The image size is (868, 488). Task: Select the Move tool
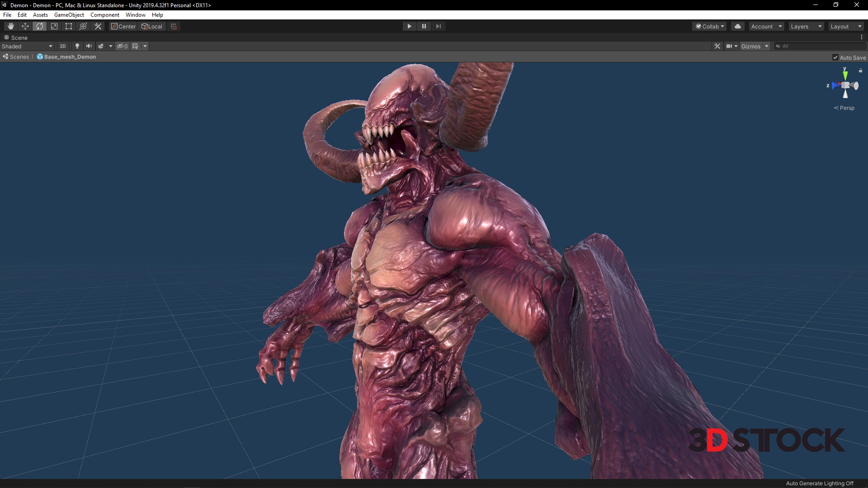25,26
